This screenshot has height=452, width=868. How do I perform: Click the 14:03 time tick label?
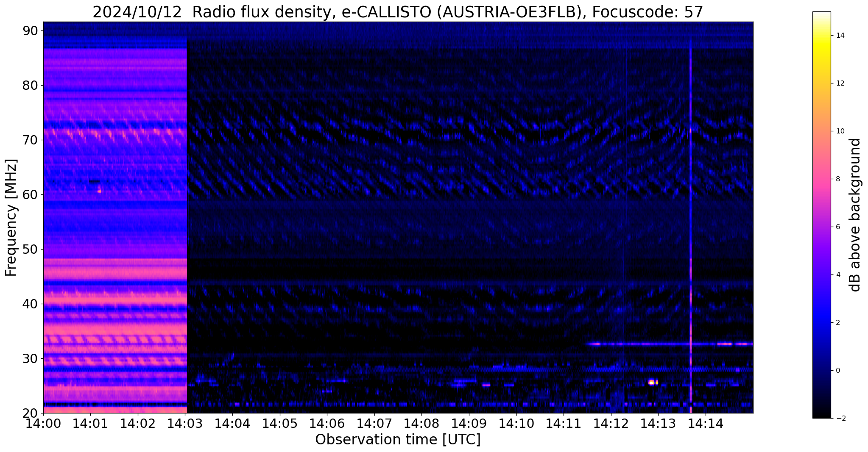coord(185,424)
